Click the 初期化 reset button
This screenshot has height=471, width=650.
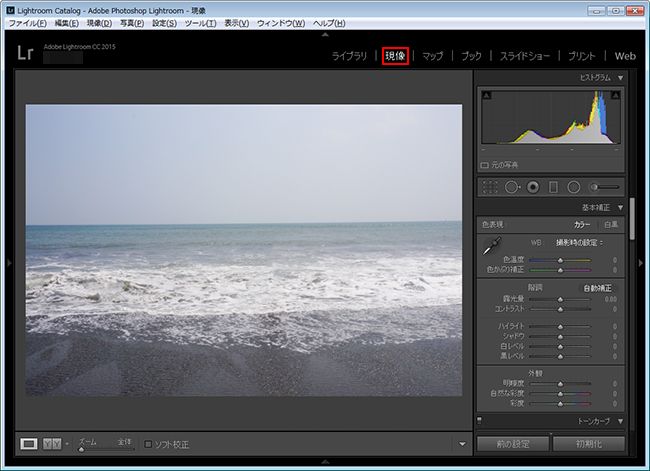589,444
